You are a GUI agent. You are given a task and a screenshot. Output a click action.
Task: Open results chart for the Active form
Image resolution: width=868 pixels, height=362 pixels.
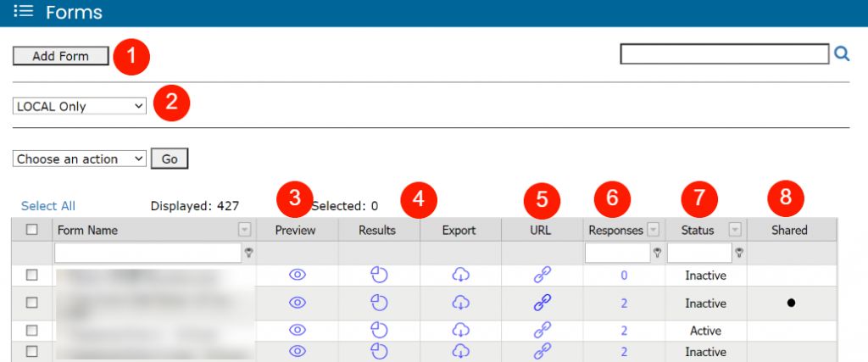pyautogui.click(x=379, y=330)
